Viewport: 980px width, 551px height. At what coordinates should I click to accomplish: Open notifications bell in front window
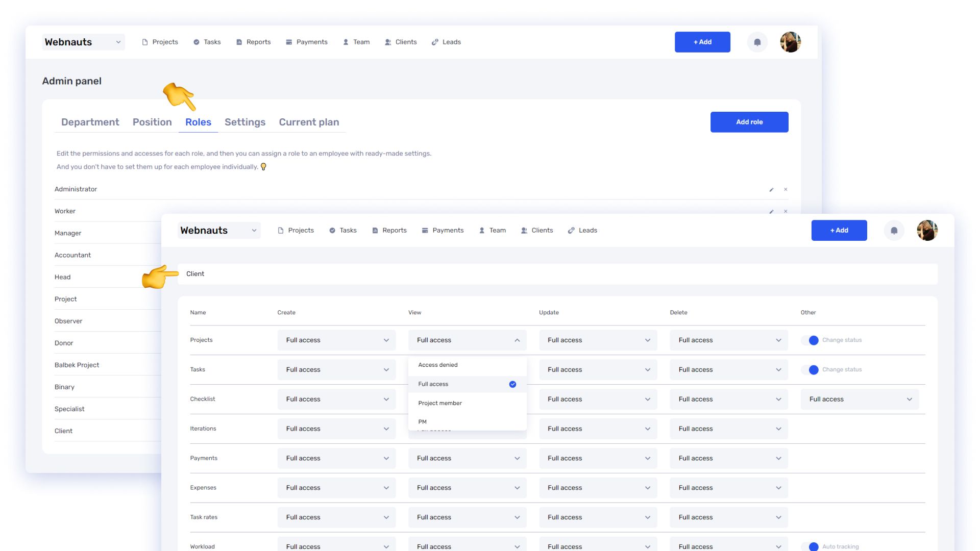pyautogui.click(x=894, y=231)
